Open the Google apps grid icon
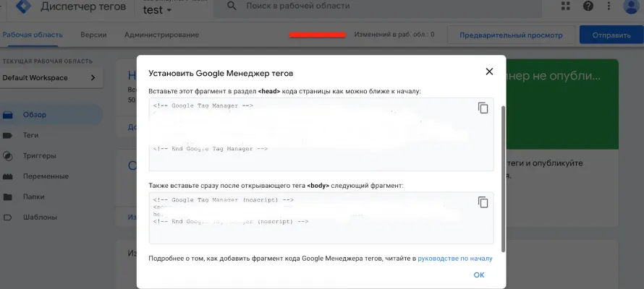 click(x=566, y=6)
